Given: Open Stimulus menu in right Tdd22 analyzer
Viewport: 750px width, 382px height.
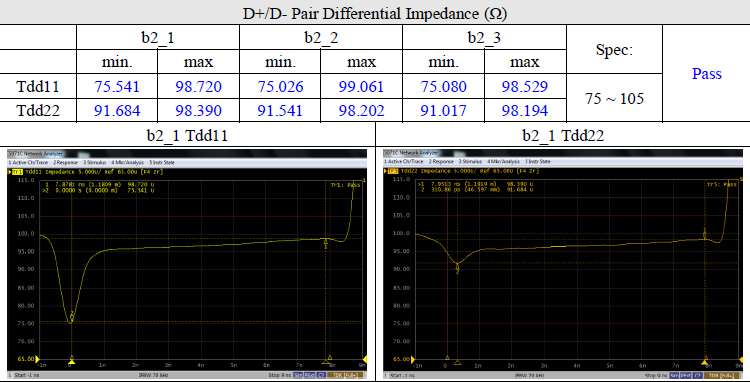Looking at the screenshot, I should pos(470,162).
